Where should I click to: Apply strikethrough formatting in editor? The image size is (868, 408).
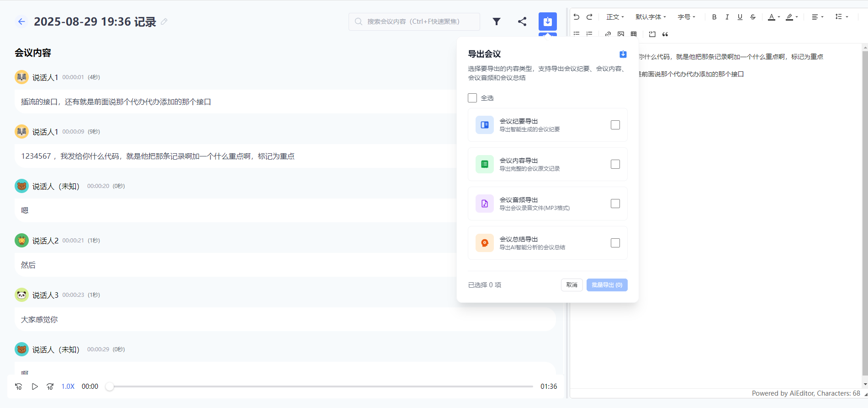(752, 17)
